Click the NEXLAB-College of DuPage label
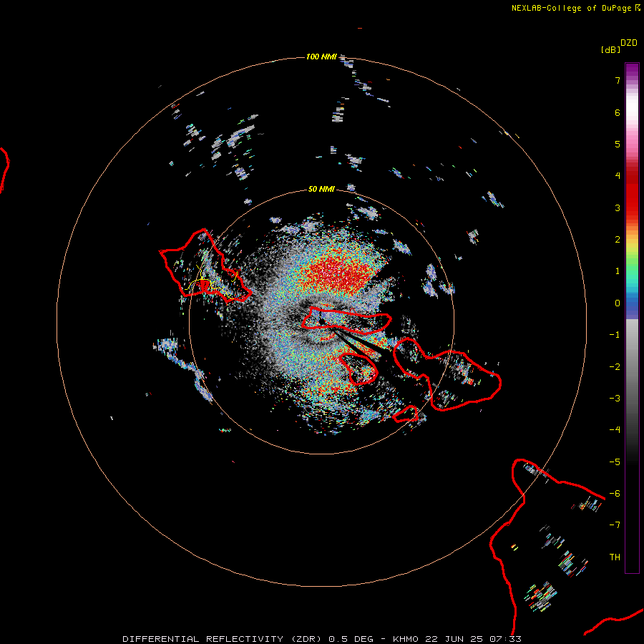Image resolution: width=644 pixels, height=644 pixels. click(575, 8)
